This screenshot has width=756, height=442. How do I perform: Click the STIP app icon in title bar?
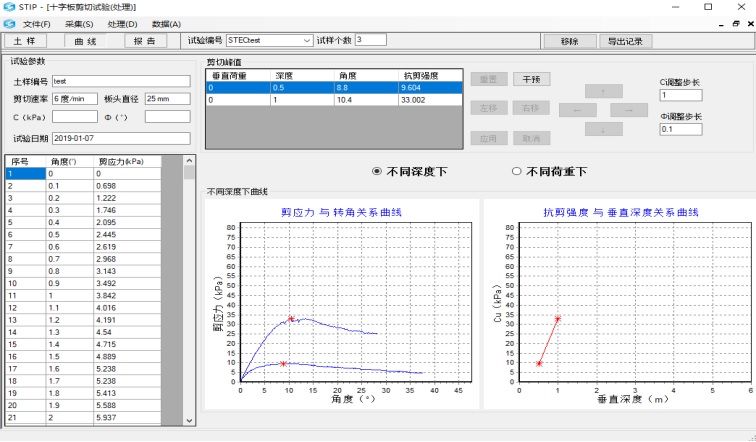tap(9, 7)
